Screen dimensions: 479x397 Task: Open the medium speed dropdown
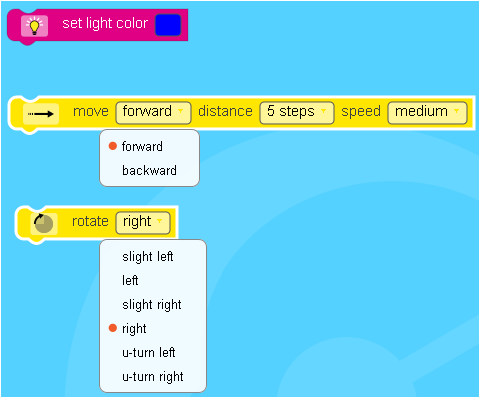[x=427, y=113]
